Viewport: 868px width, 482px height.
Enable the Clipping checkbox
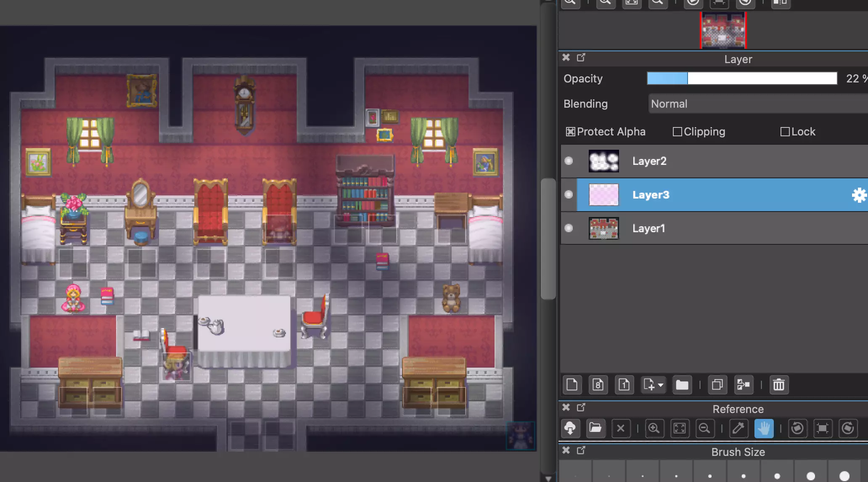tap(677, 132)
